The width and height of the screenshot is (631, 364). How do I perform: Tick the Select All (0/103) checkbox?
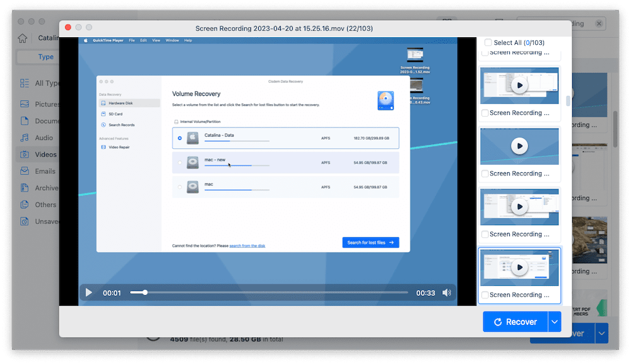488,42
